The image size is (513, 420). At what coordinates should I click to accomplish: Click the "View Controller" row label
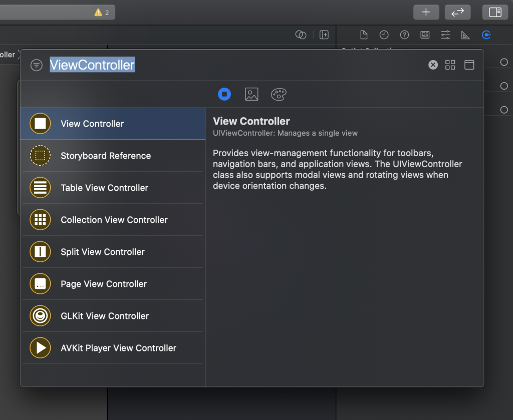pyautogui.click(x=92, y=124)
